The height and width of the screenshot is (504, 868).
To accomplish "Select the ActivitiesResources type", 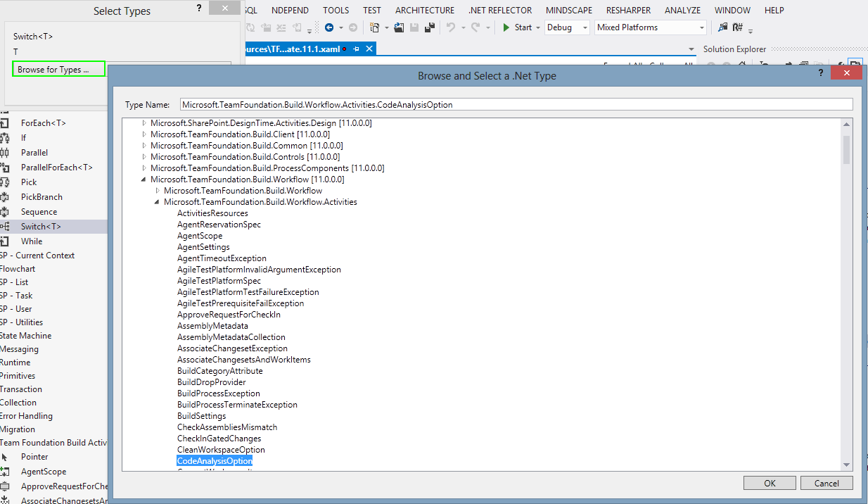I will pyautogui.click(x=212, y=213).
